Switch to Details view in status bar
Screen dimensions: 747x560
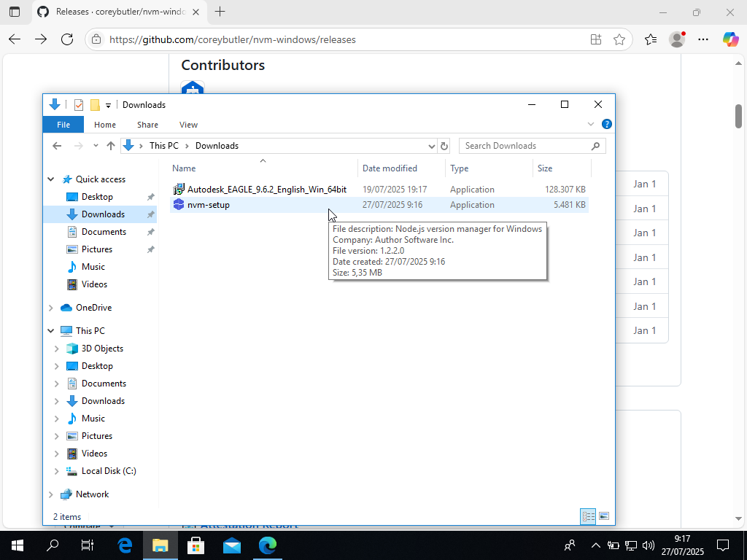tap(588, 516)
